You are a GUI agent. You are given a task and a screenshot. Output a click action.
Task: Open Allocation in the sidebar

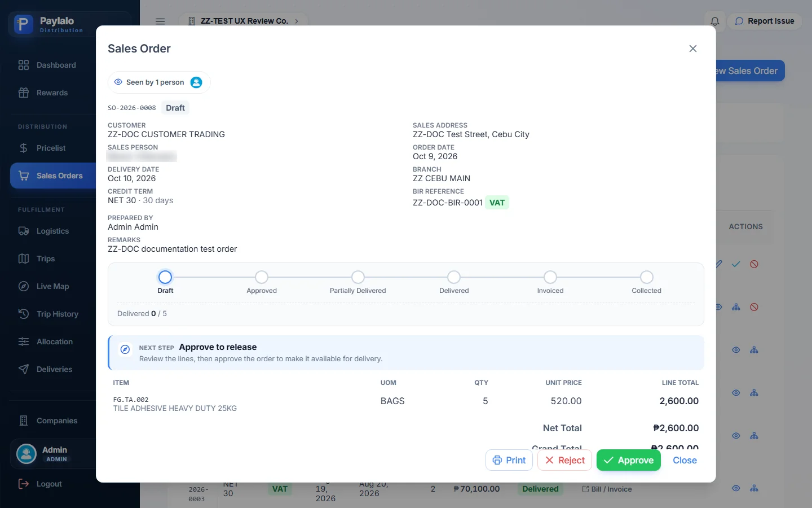coord(53,341)
